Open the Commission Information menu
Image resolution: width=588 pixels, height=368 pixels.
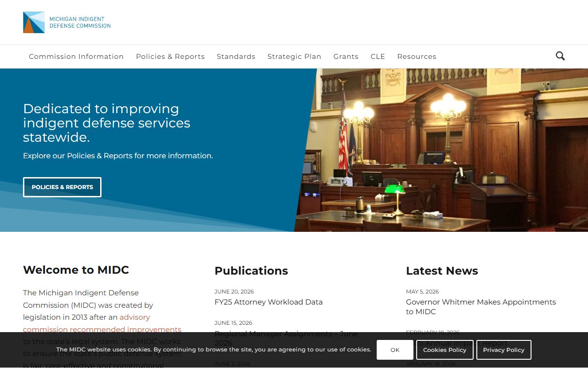76,57
